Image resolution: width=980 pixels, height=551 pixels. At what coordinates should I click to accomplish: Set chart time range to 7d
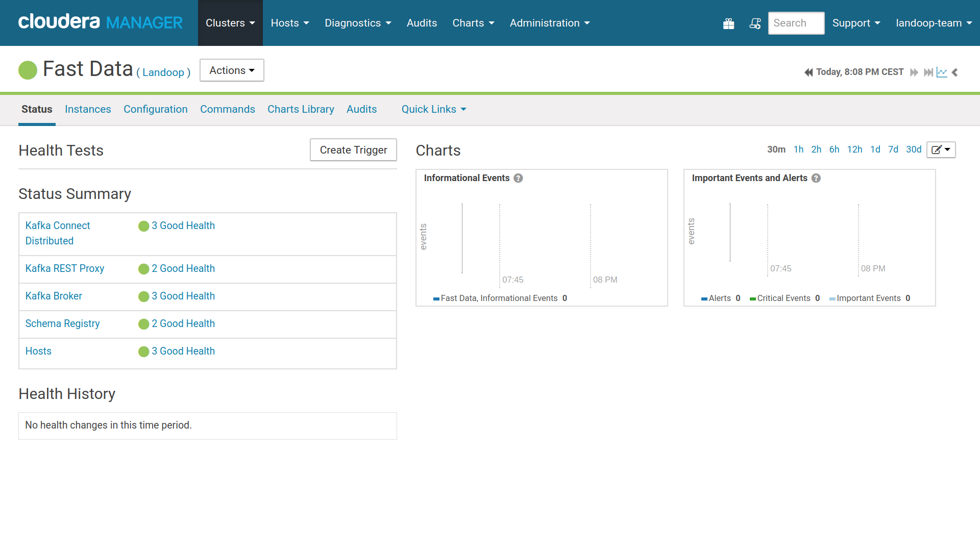(893, 149)
